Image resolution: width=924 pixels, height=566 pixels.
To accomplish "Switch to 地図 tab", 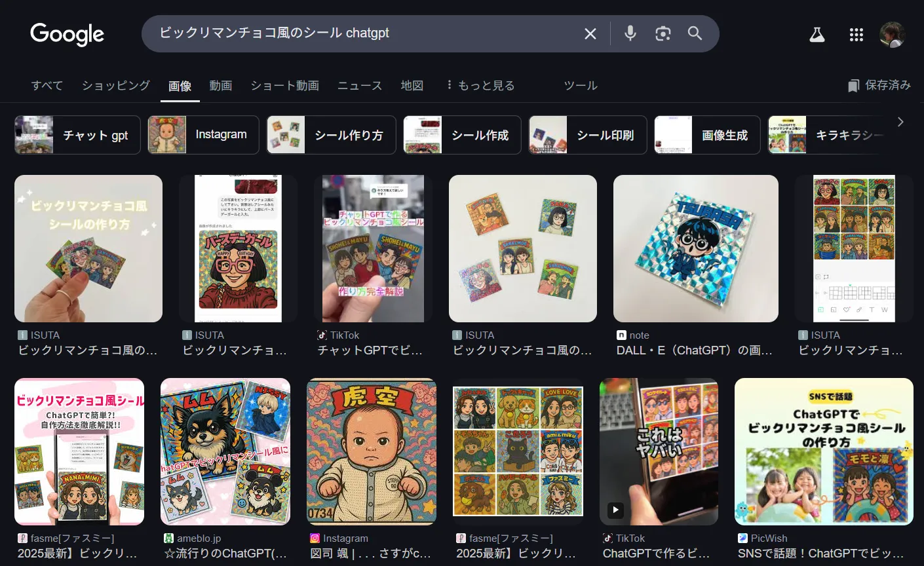I will pyautogui.click(x=412, y=85).
